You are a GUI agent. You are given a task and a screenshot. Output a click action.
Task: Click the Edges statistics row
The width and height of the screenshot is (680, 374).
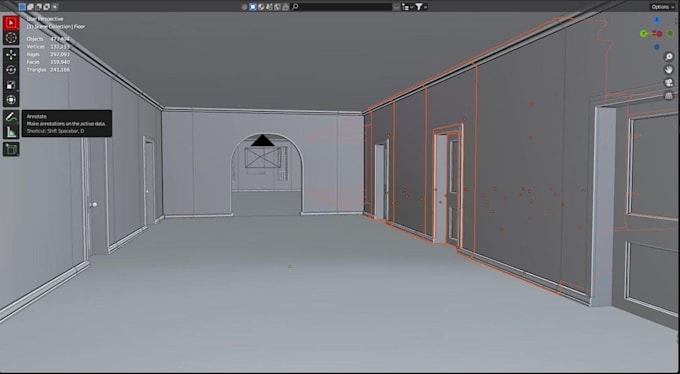pyautogui.click(x=48, y=54)
